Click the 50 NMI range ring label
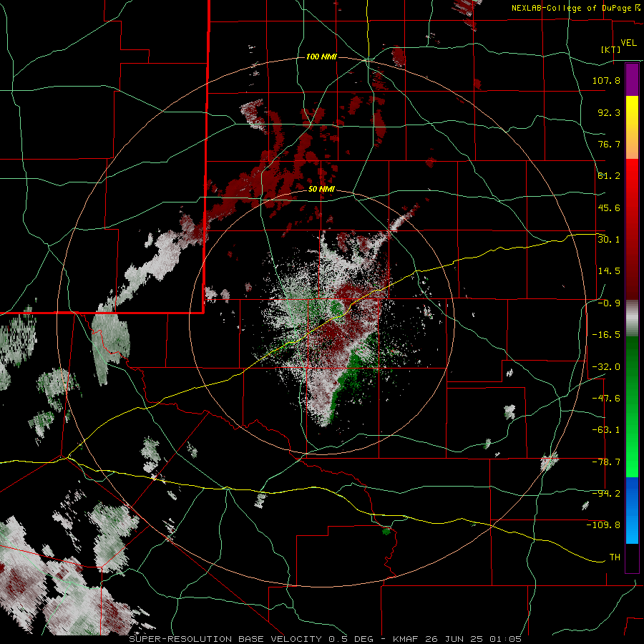 [321, 189]
